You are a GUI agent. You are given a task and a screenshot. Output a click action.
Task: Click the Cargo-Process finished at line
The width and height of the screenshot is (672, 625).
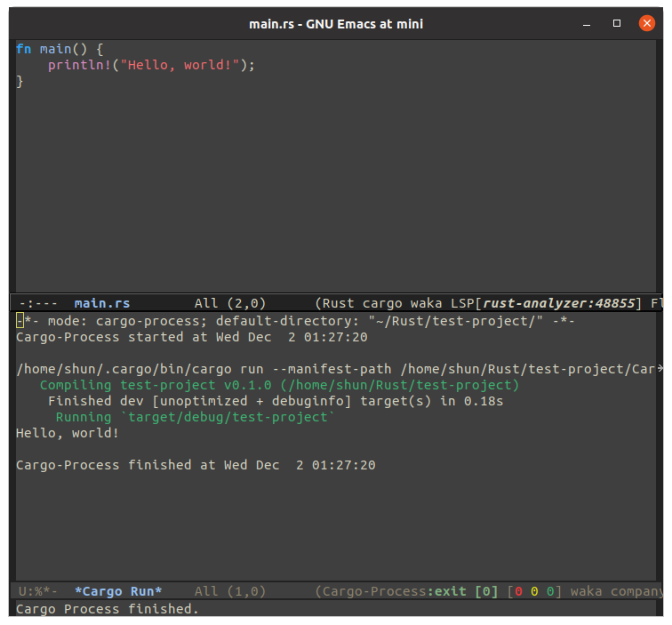click(196, 465)
